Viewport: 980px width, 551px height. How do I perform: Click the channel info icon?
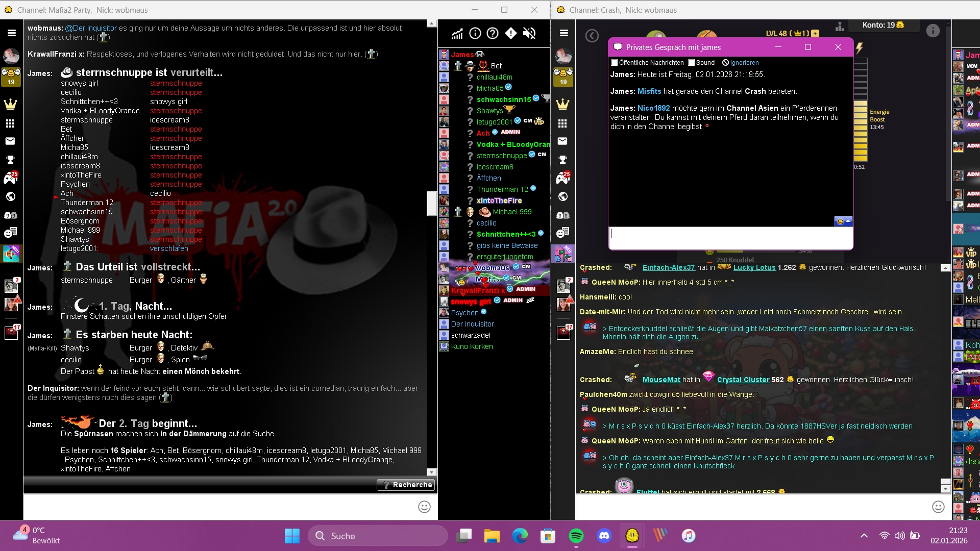(475, 34)
